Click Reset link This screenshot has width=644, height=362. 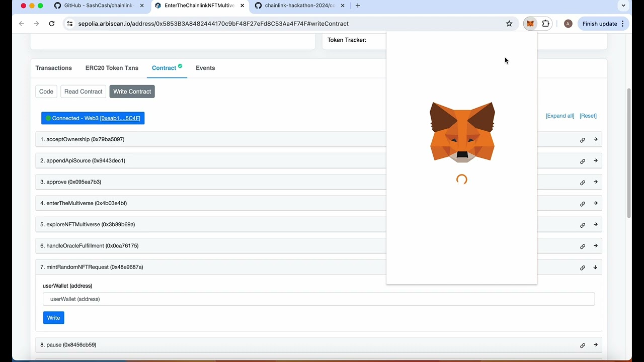pos(588,116)
